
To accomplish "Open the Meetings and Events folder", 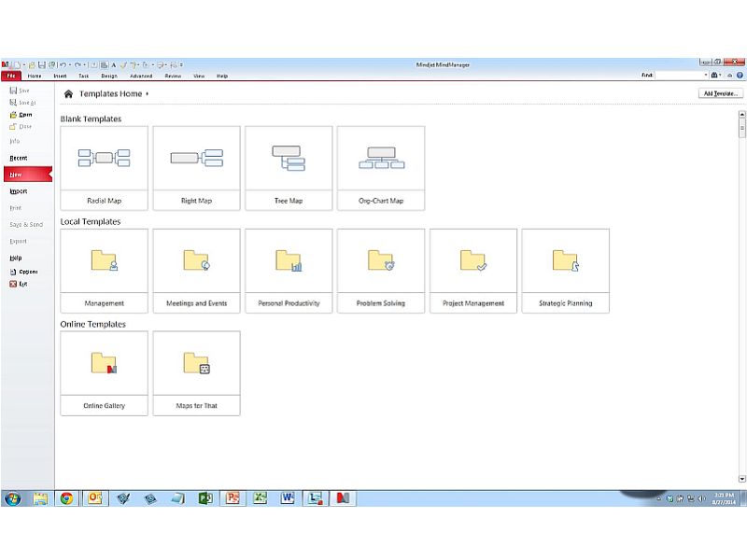I will [x=196, y=271].
